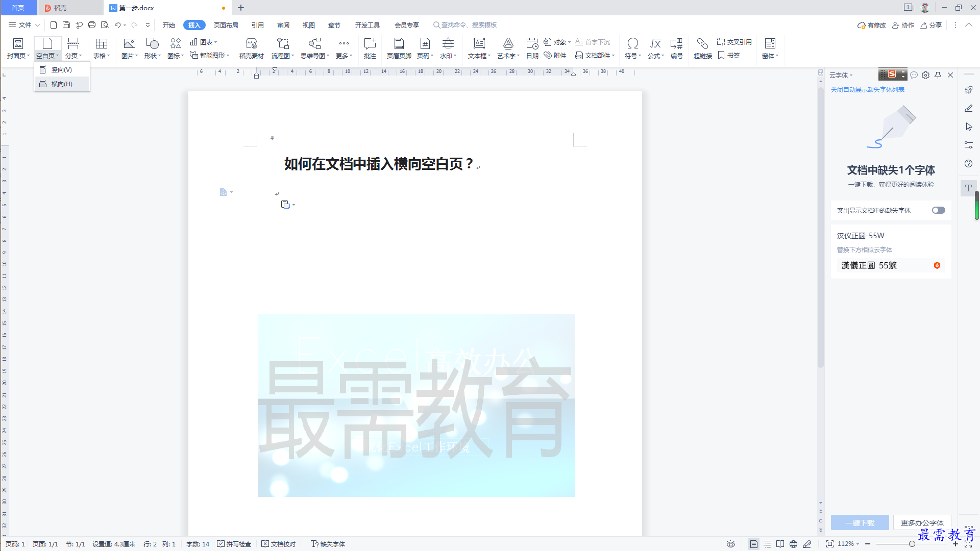Click the 空白页 blank page icon
This screenshot has width=980, height=551.
pos(47,44)
